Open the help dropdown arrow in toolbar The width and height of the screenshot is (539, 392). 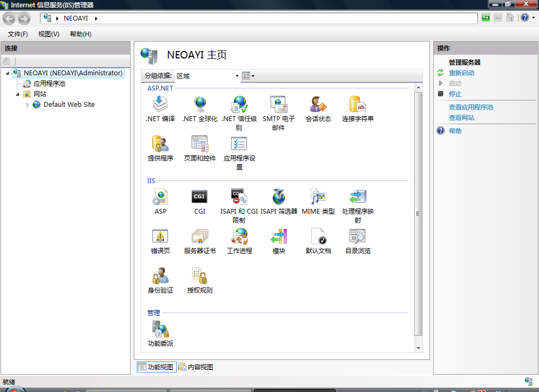[534, 17]
